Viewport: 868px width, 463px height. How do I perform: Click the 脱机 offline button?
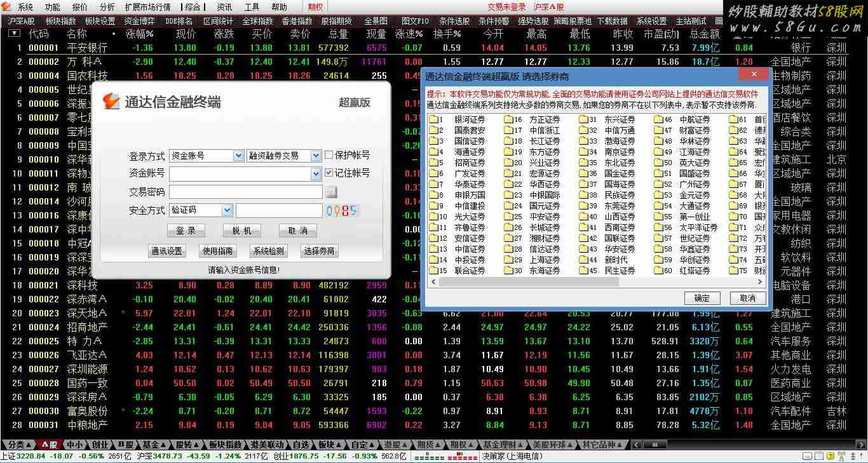point(242,231)
